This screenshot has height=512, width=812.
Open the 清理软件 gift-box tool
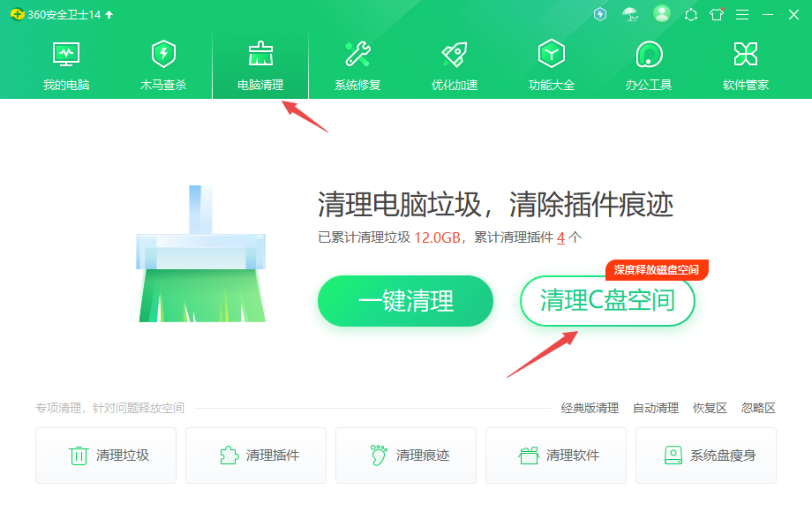click(556, 456)
